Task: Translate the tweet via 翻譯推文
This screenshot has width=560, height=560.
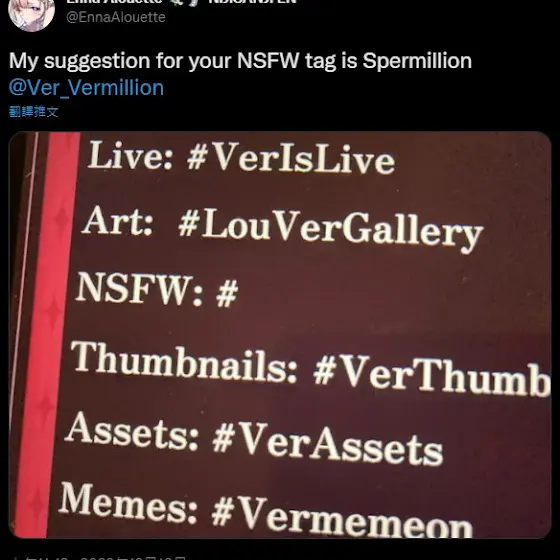Action: 34,112
